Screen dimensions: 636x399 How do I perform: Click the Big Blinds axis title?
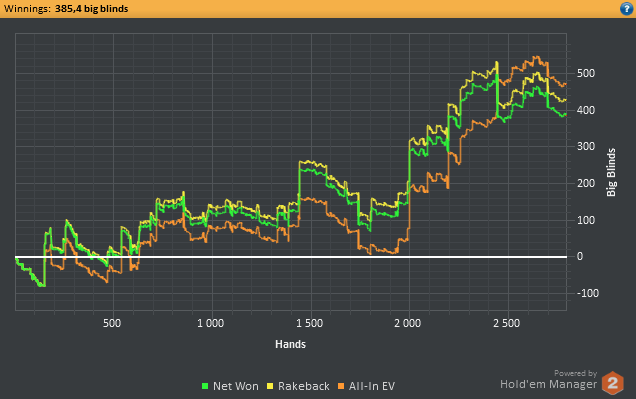coord(611,172)
